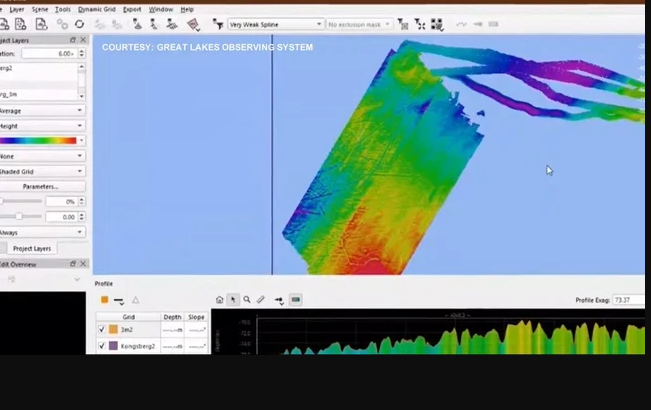Click the document with dots icon in toolbar

point(20,24)
